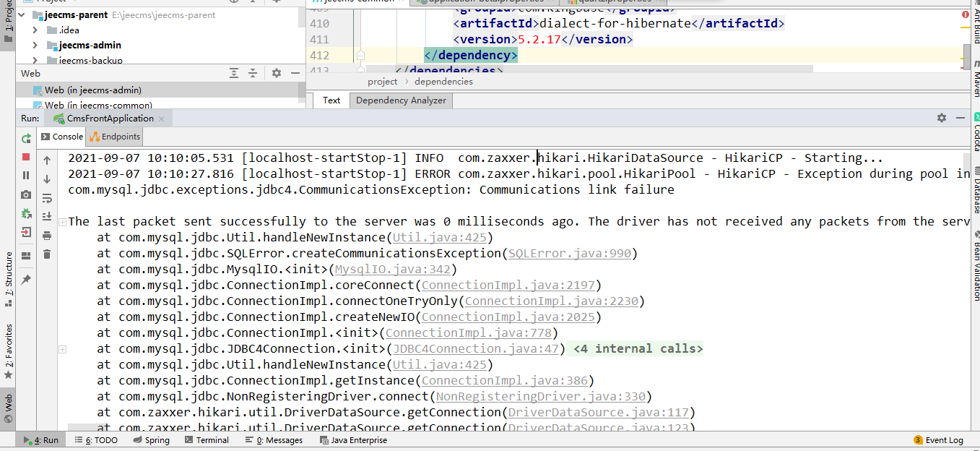Print console output using the printer icon
980x451 pixels.
[x=47, y=235]
